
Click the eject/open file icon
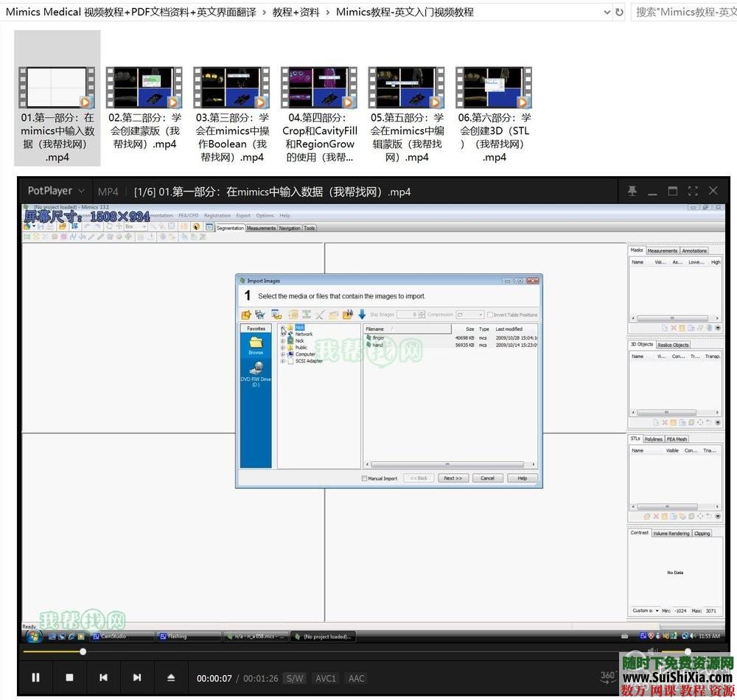click(171, 677)
